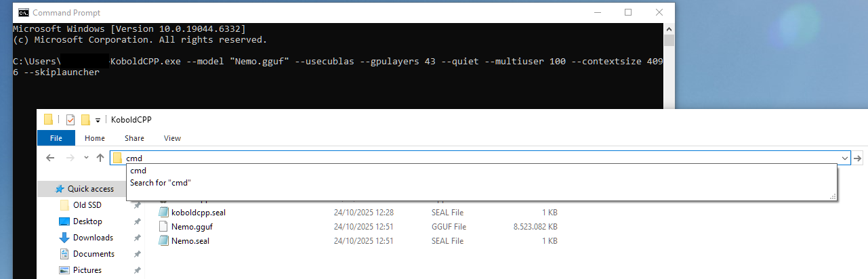
Task: Click the pin icon next to Pictures
Action: click(x=137, y=270)
